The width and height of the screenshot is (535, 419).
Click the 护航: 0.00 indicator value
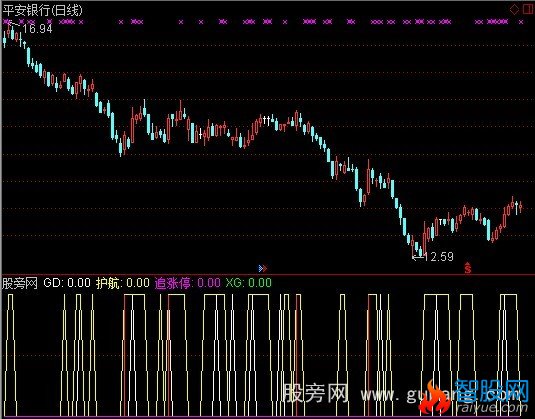click(123, 283)
